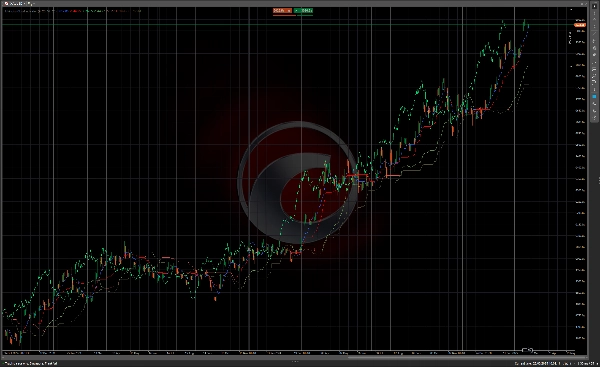Click the red Sell quick-trade button
The width and height of the screenshot is (600, 367).
(x=282, y=11)
